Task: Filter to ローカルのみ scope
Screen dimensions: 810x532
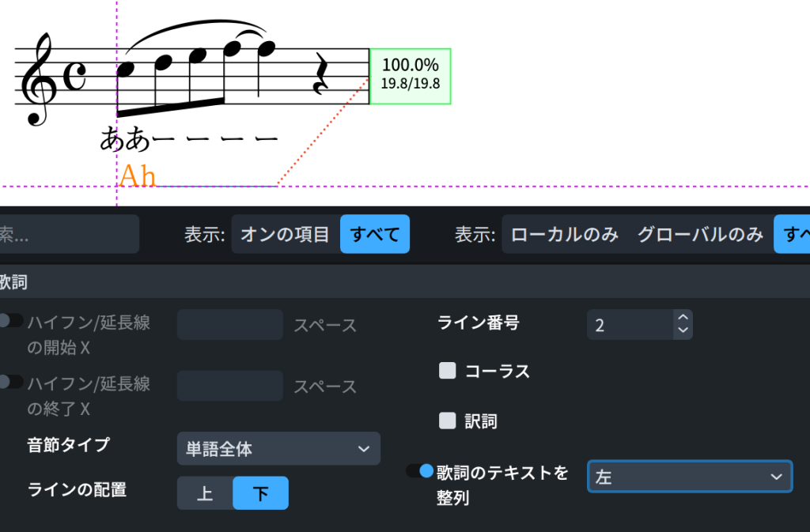Action: point(565,234)
